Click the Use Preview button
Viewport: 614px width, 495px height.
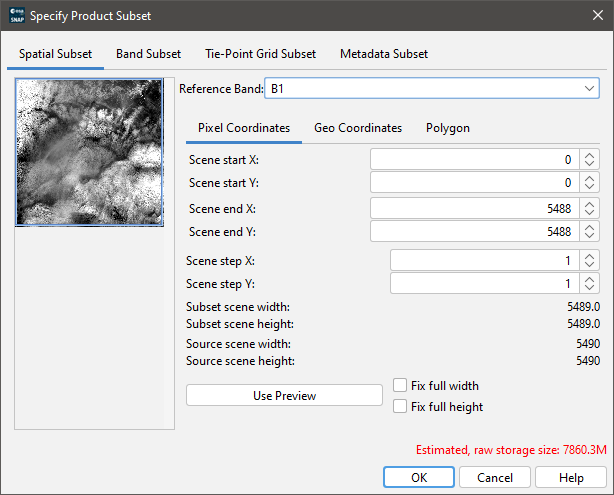pyautogui.click(x=284, y=395)
